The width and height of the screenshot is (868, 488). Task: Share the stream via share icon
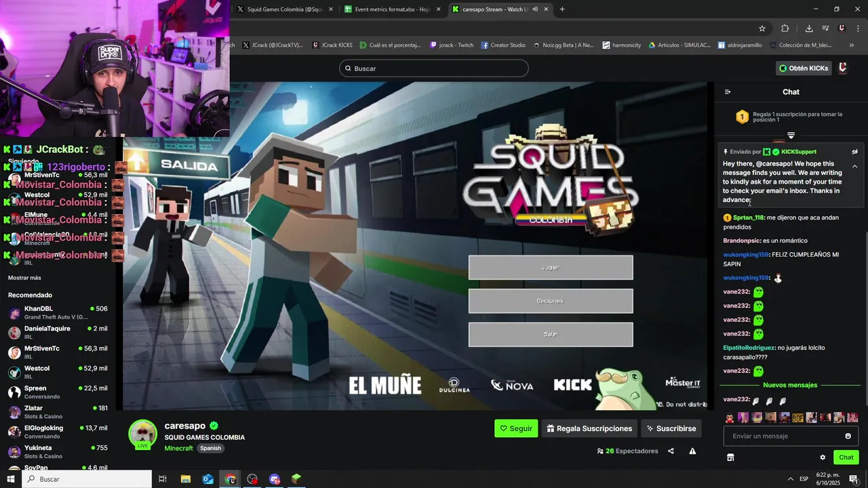click(x=671, y=451)
